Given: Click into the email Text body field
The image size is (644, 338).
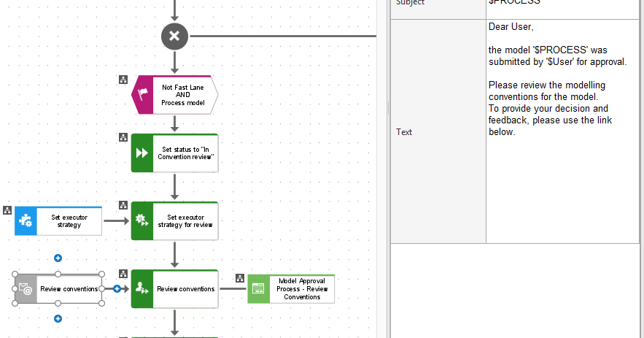Looking at the screenshot, I should pos(562,131).
